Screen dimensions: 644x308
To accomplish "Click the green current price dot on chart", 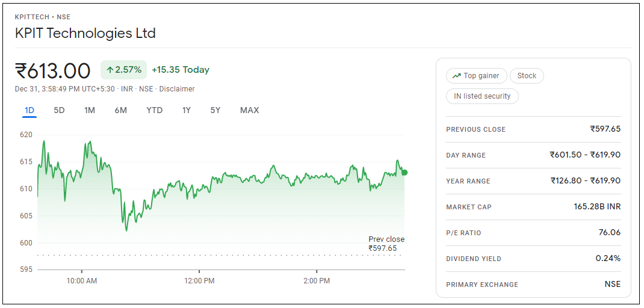I will pyautogui.click(x=404, y=173).
